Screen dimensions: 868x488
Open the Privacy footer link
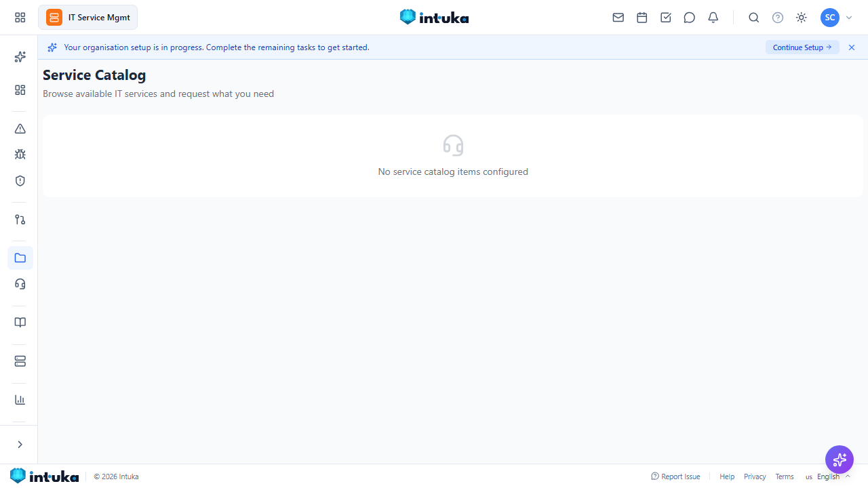pyautogui.click(x=755, y=476)
